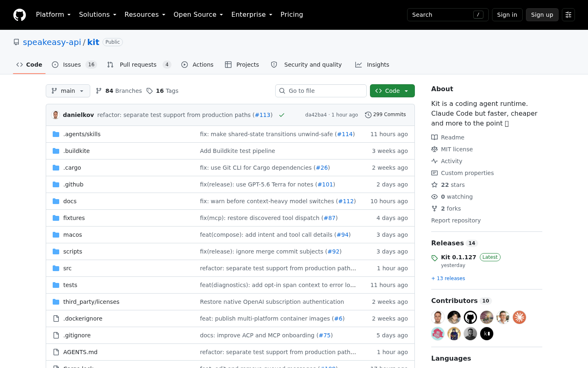Click the Report repository link
This screenshot has width=588, height=368.
click(456, 220)
